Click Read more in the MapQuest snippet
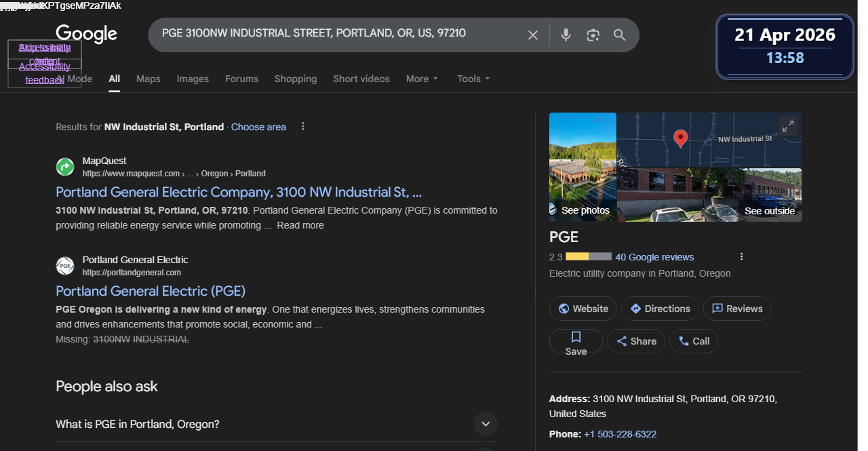The image size is (868, 451). pyautogui.click(x=300, y=225)
